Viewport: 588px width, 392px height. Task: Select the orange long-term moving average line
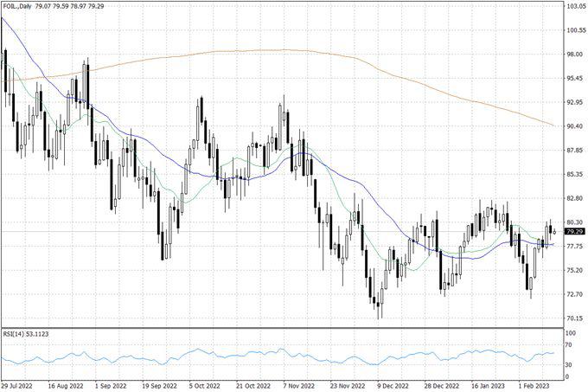[x=285, y=50]
